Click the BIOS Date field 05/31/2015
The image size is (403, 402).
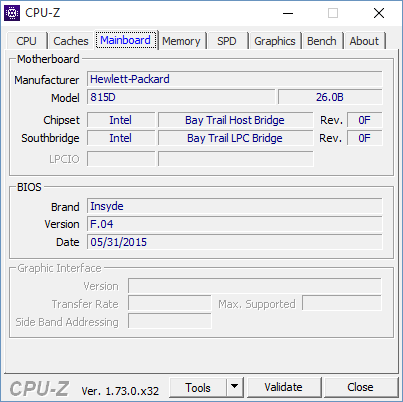tap(235, 242)
